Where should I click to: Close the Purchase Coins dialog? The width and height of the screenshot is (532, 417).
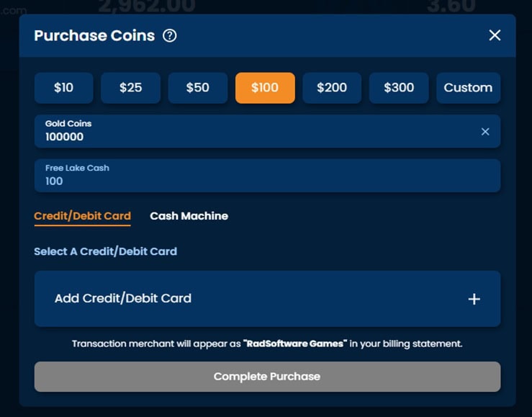point(495,35)
